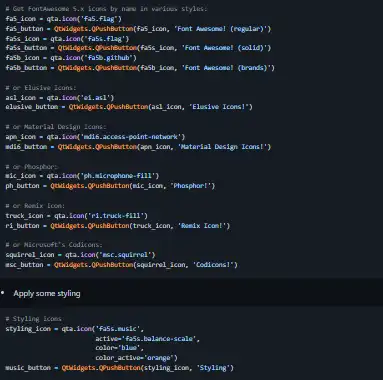Viewport: 383px width, 380px height.
Task: Click the active='fa5s.balance-scale' argument line
Action: [147, 339]
